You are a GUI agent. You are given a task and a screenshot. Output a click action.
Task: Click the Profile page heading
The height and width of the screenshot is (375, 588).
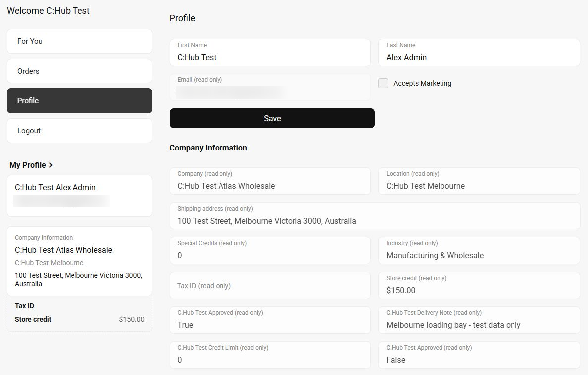(x=182, y=18)
